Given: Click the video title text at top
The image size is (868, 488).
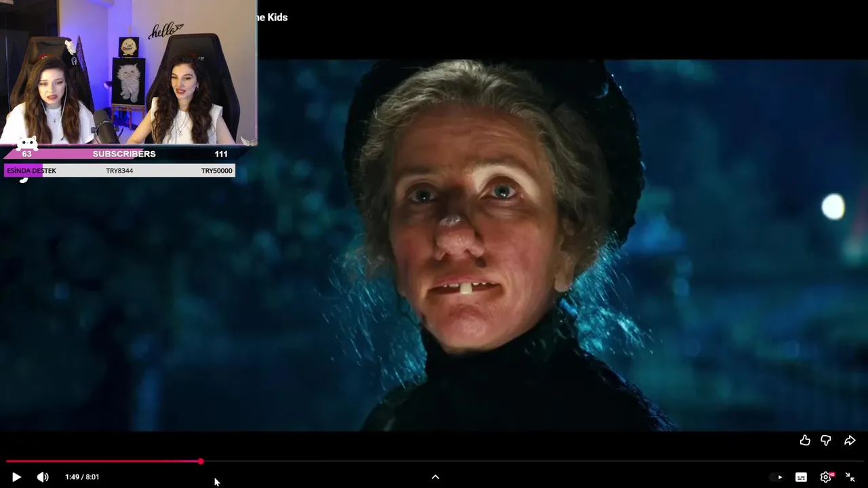Looking at the screenshot, I should pos(273,17).
